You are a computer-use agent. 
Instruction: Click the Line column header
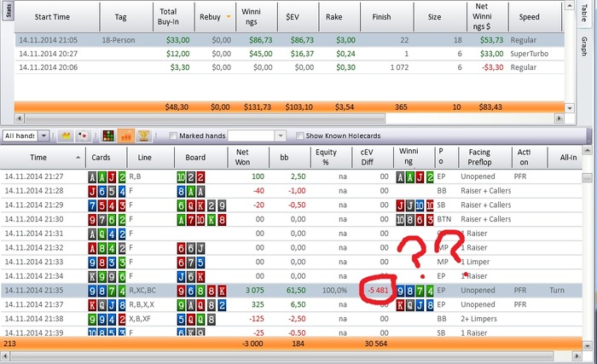pos(145,158)
